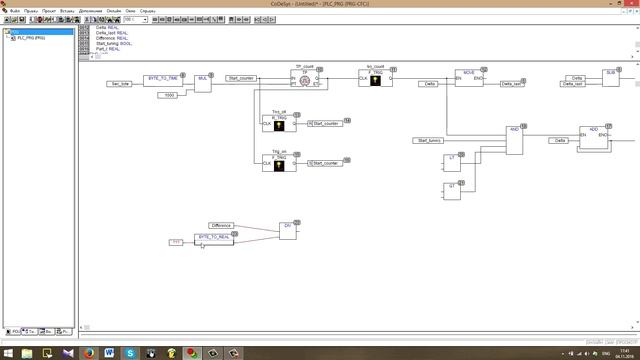The height and width of the screenshot is (360, 640).
Task: Click the volume icon in the system tray
Action: point(587,353)
